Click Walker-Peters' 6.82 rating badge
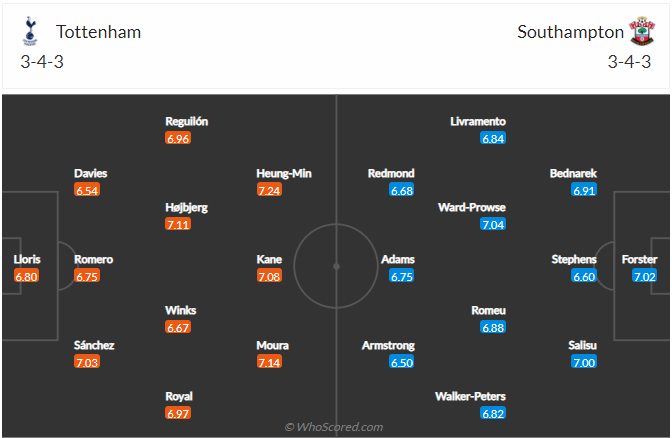This screenshot has width=672, height=438. click(493, 413)
